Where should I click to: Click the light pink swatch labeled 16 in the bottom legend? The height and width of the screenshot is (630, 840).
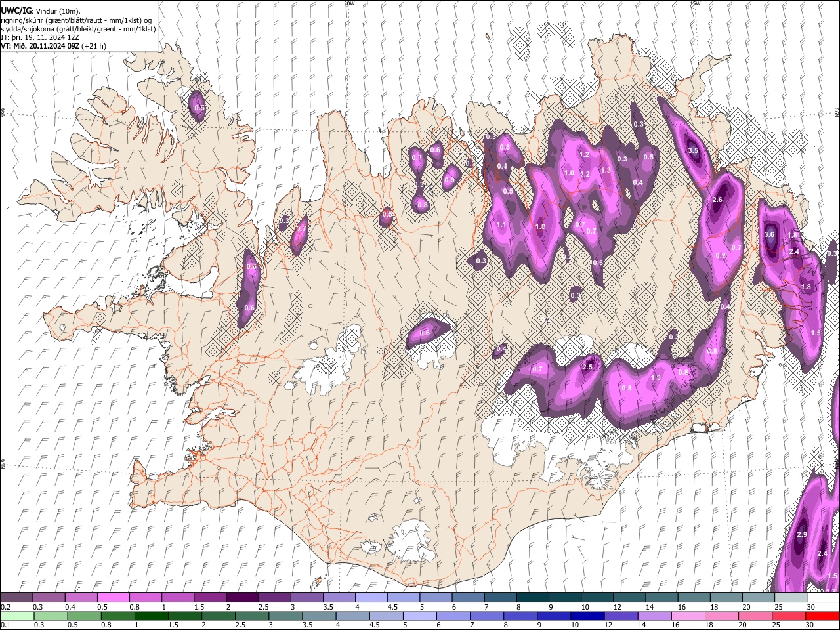pyautogui.click(x=688, y=616)
